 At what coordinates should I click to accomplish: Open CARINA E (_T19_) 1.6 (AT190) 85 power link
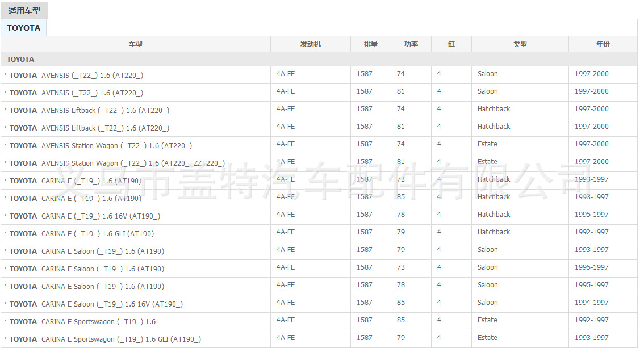(75, 199)
